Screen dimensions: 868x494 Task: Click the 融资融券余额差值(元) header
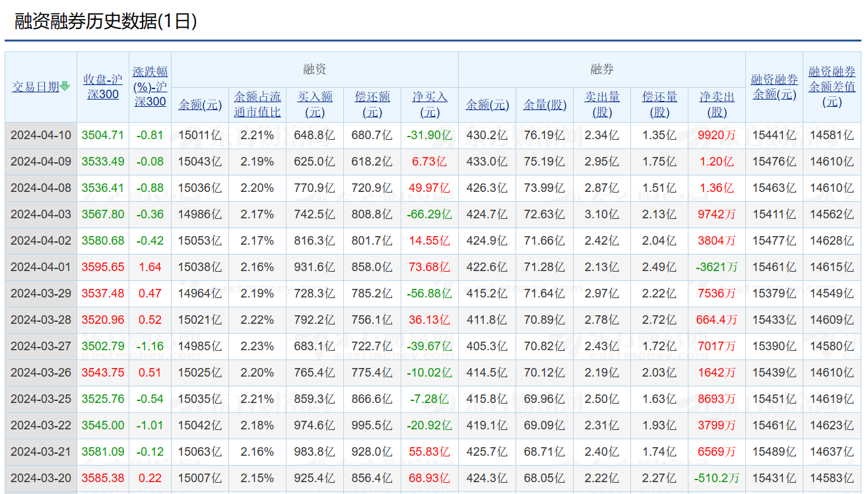pyautogui.click(x=832, y=86)
